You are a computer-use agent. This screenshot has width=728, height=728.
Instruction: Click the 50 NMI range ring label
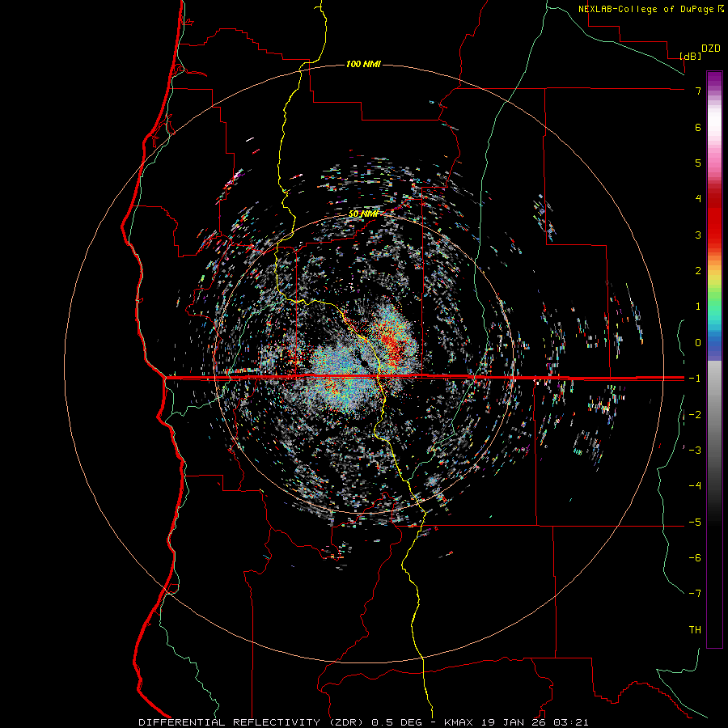tap(363, 214)
